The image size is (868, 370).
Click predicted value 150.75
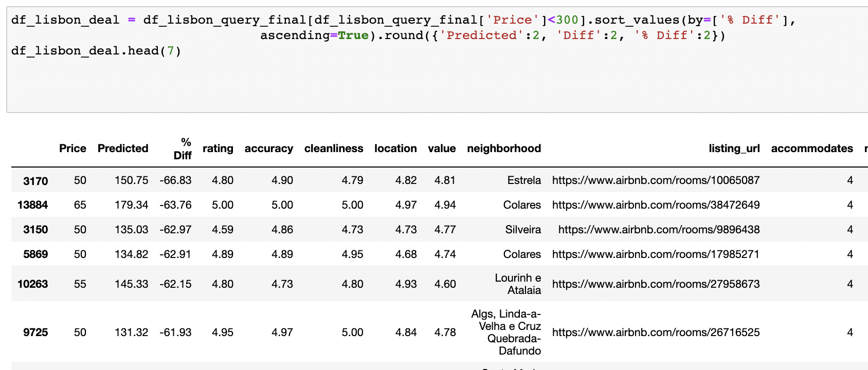132,180
